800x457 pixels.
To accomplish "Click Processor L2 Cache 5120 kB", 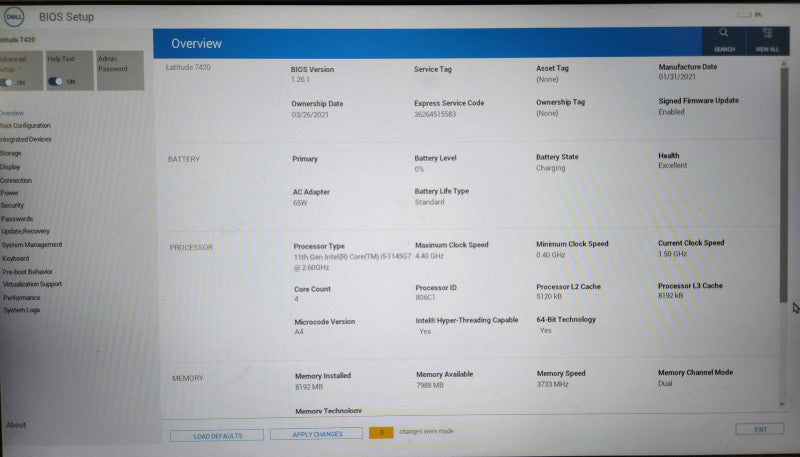I will tap(549, 296).
